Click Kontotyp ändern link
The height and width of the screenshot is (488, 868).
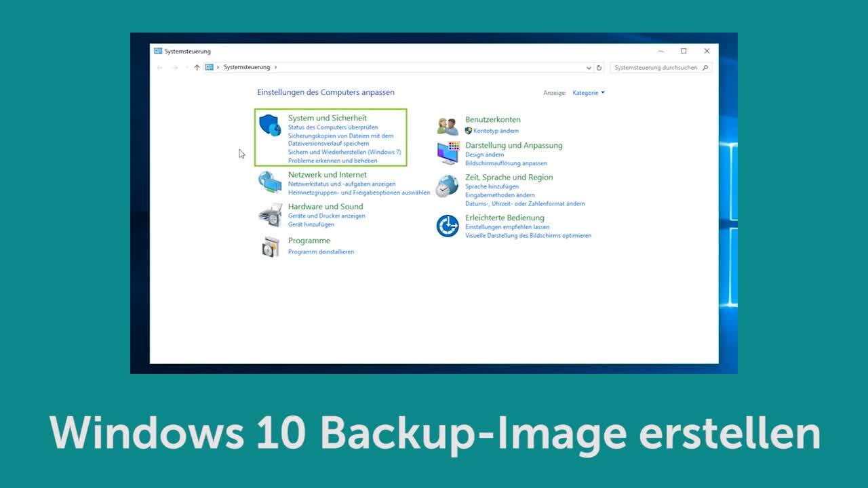(x=496, y=131)
